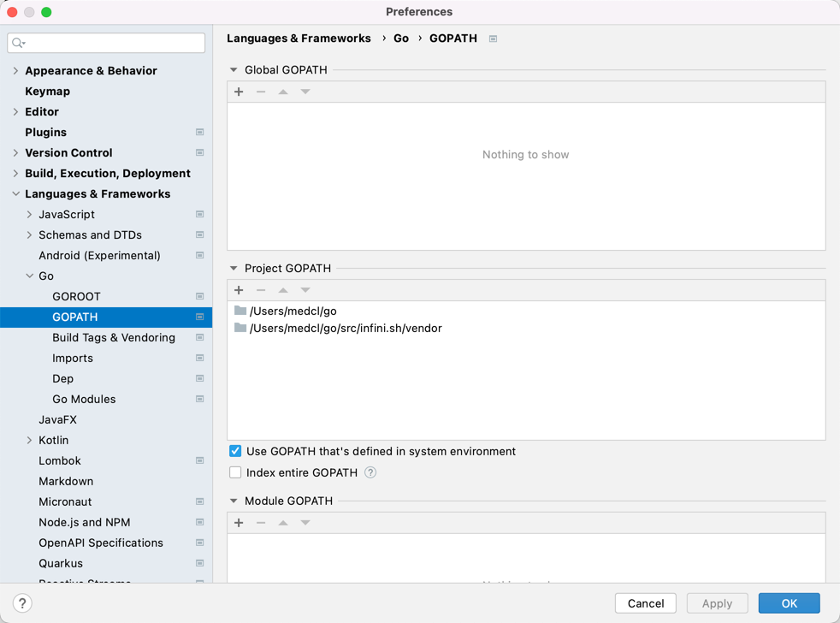Image resolution: width=840 pixels, height=623 pixels.
Task: Open Go settings via the breadcrumb
Action: 401,39
